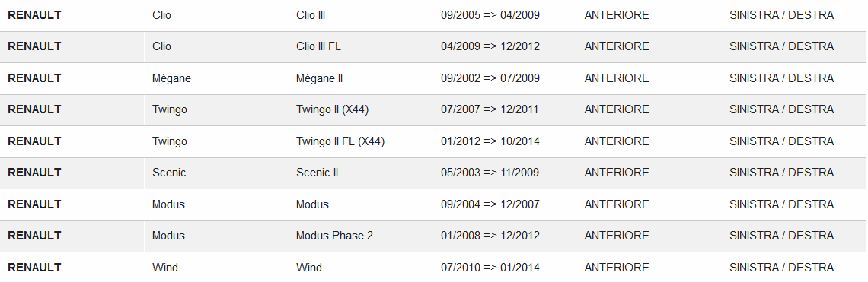Select date range 09/2005 => 04/2009

click(x=490, y=15)
